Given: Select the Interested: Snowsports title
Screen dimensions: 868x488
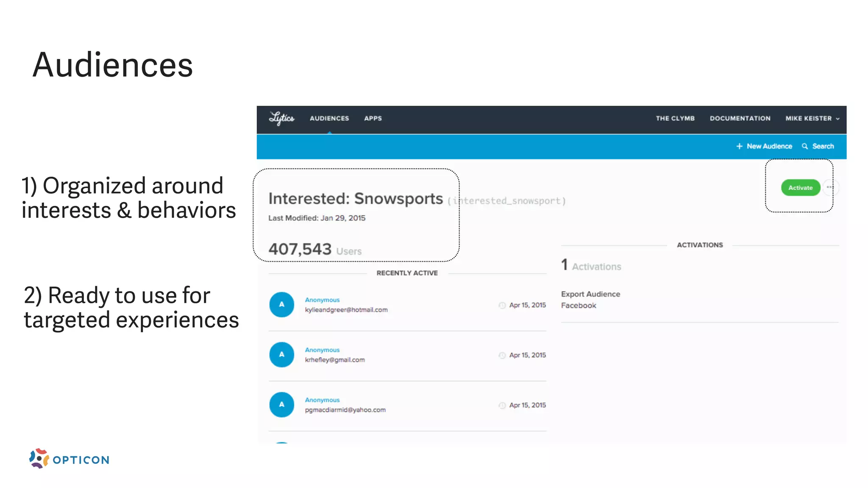Looking at the screenshot, I should pos(356,199).
